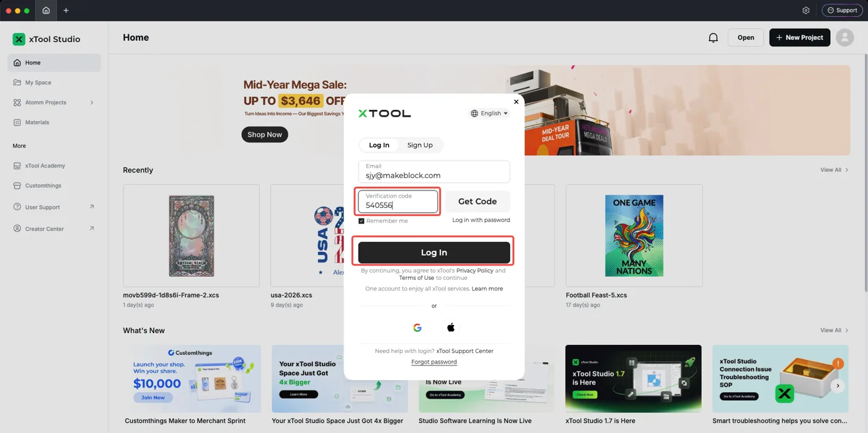
Task: Open the Terms of Use link
Action: pos(417,278)
